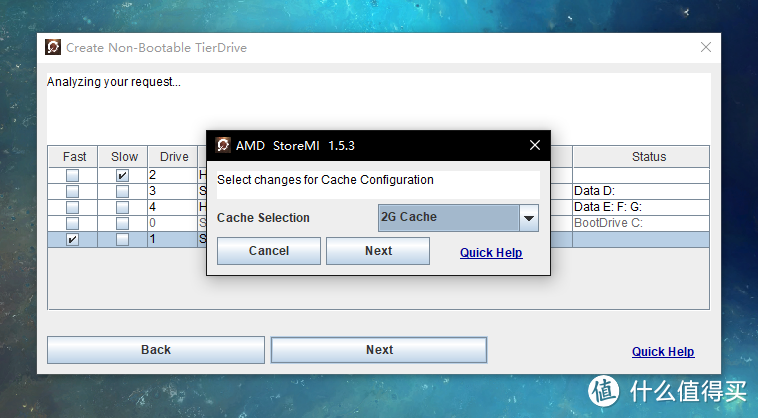Click the Slow checkbox for drive 0
The height and width of the screenshot is (418, 758).
(122, 223)
